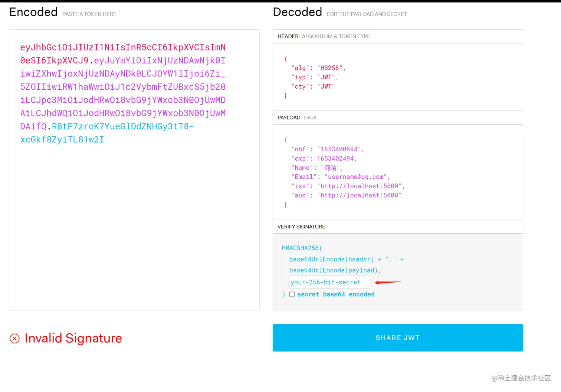The width and height of the screenshot is (561, 392).
Task: Click the HEADER: ALGORITHM & TOKEN TYPE label
Action: coord(324,36)
